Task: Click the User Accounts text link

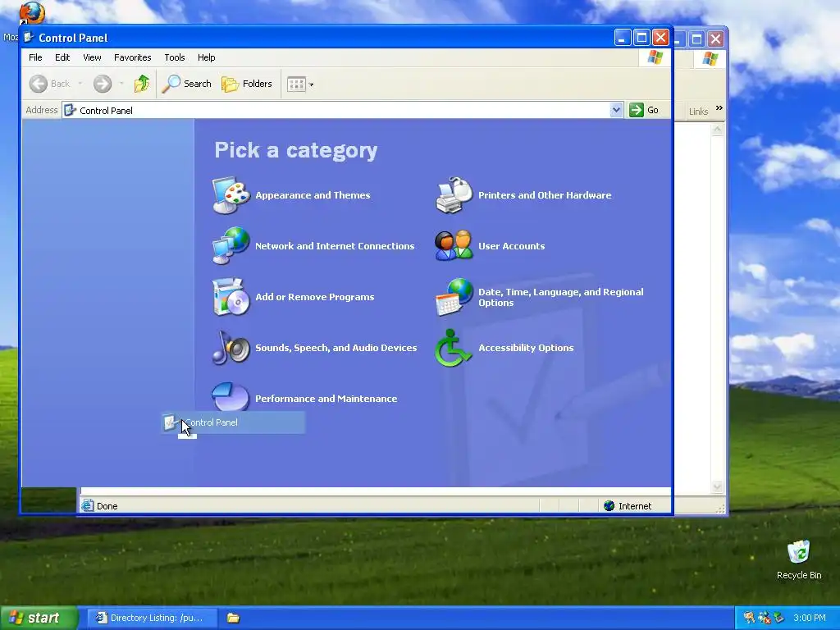Action: [511, 246]
